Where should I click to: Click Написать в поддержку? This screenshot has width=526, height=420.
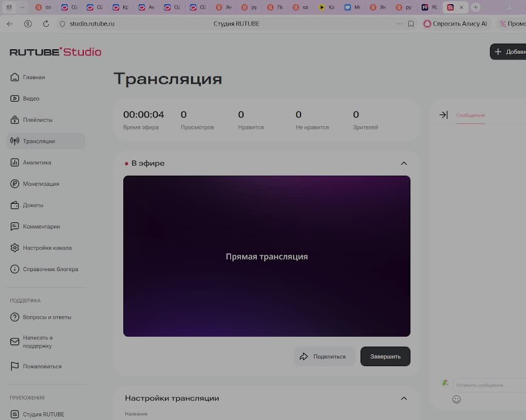point(31,341)
